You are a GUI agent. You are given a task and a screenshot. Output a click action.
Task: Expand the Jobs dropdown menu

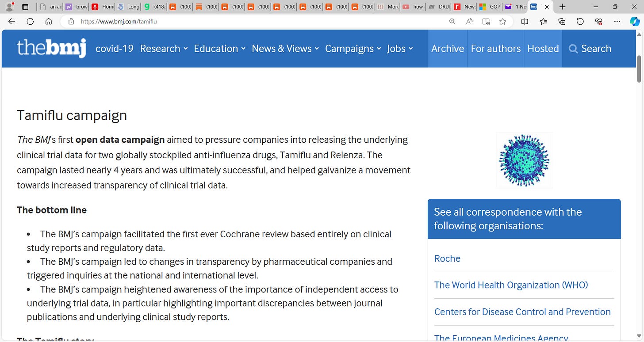[400, 49]
